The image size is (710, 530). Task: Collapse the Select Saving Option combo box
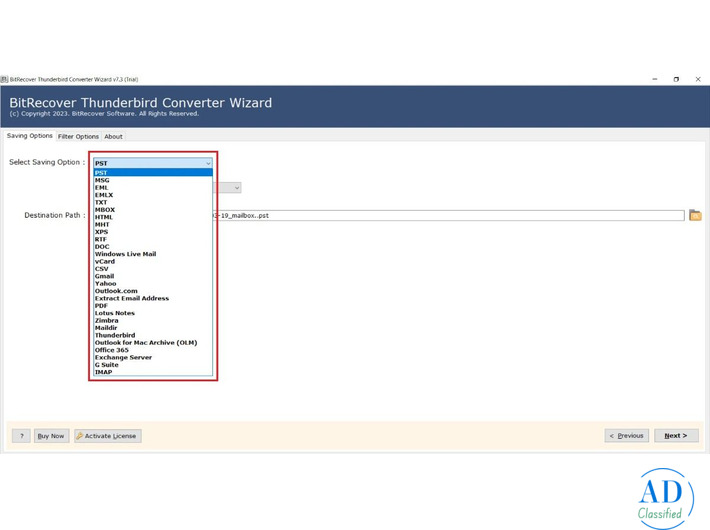[153, 163]
